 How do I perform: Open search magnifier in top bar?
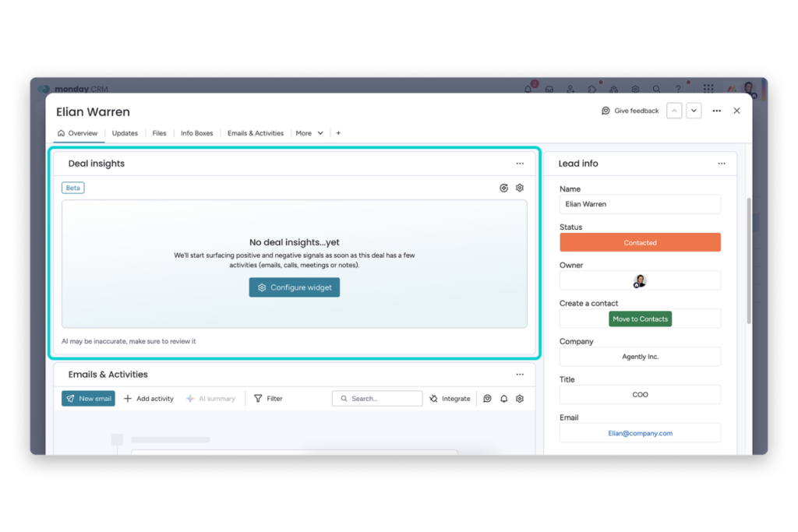(656, 89)
